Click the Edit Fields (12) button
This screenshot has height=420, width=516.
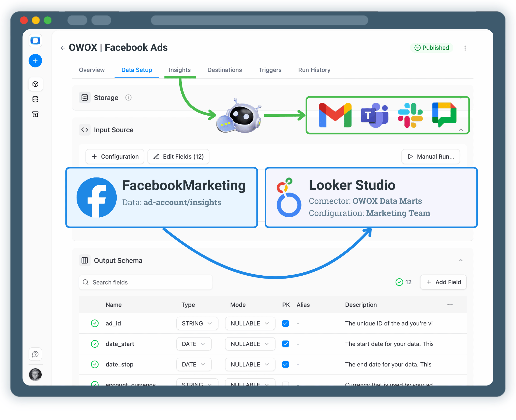click(x=178, y=156)
